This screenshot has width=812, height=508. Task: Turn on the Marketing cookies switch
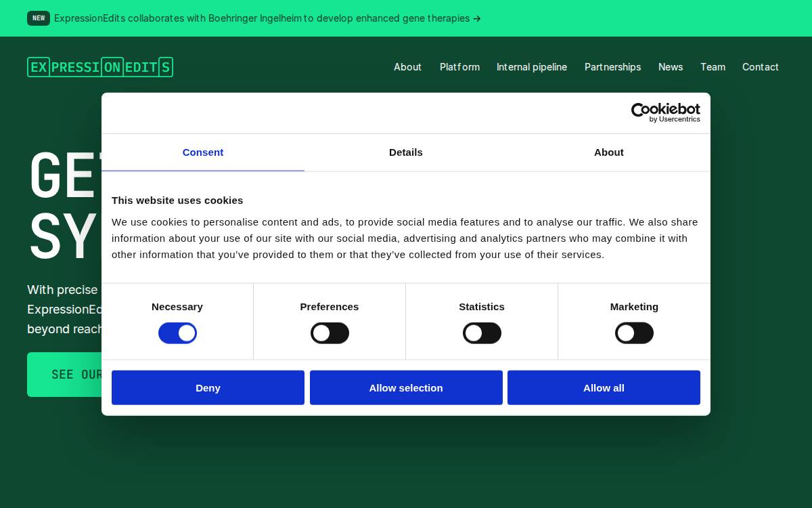point(634,333)
